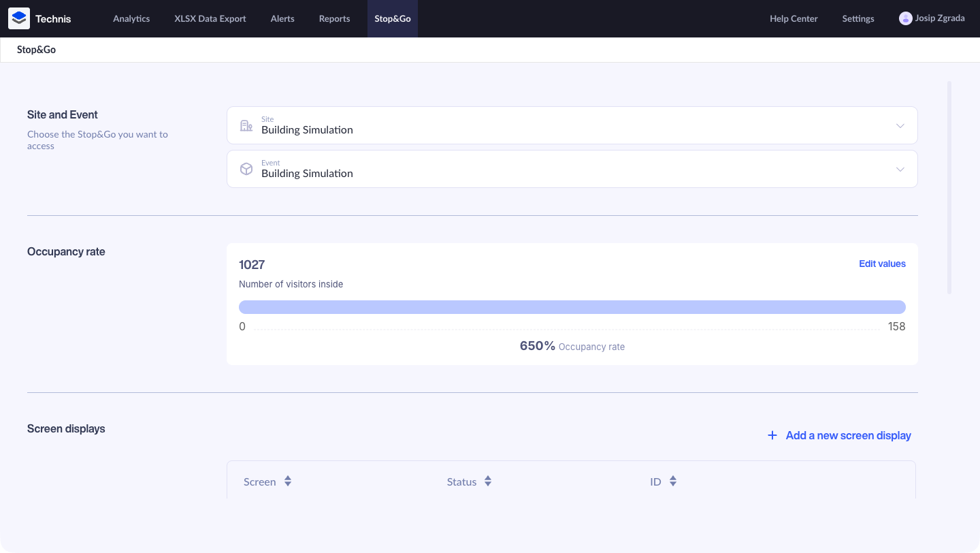Click the building icon in Site field
The width and height of the screenshot is (980, 553).
coord(246,125)
